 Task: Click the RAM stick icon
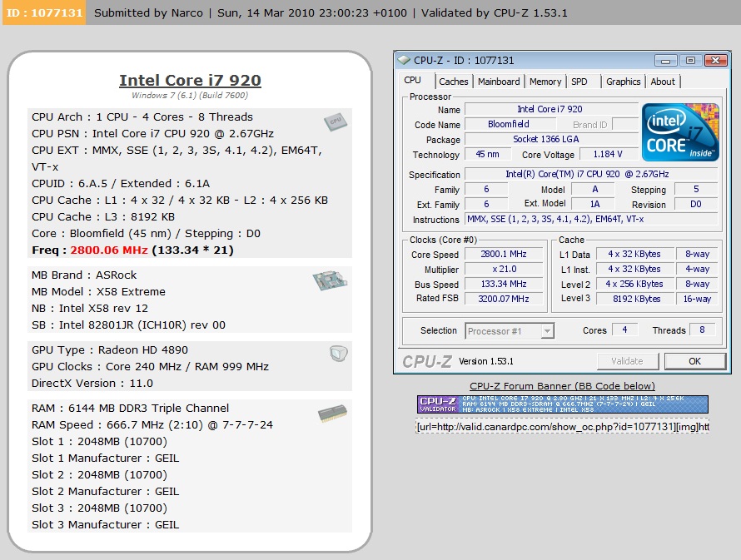coord(332,414)
